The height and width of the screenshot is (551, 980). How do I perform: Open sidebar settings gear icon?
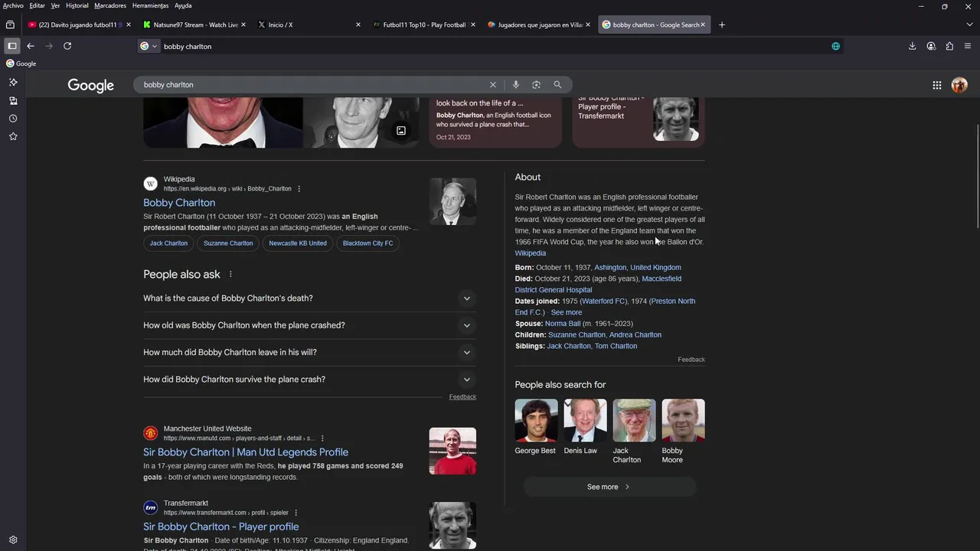click(x=13, y=540)
